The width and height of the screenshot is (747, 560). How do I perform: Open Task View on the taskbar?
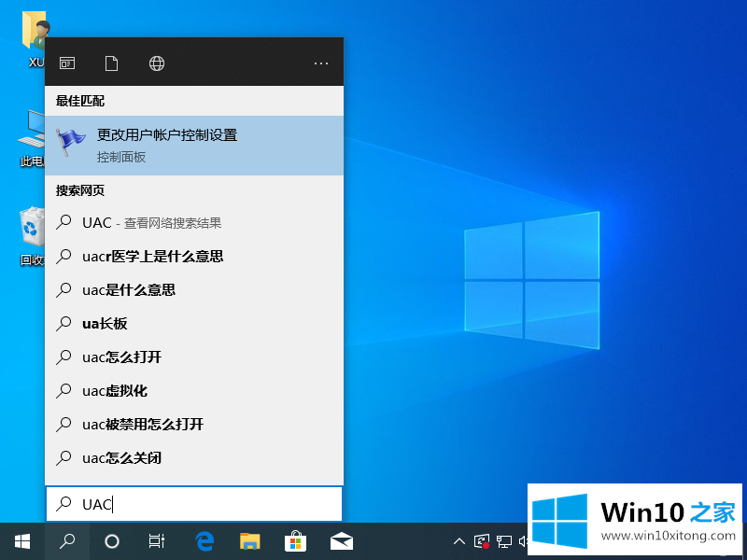pyautogui.click(x=157, y=541)
